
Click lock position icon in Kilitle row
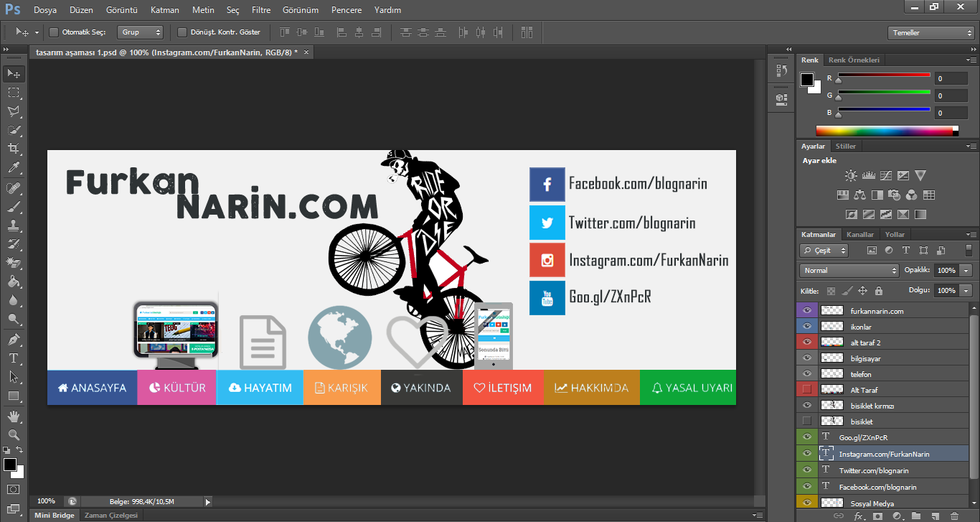862,291
